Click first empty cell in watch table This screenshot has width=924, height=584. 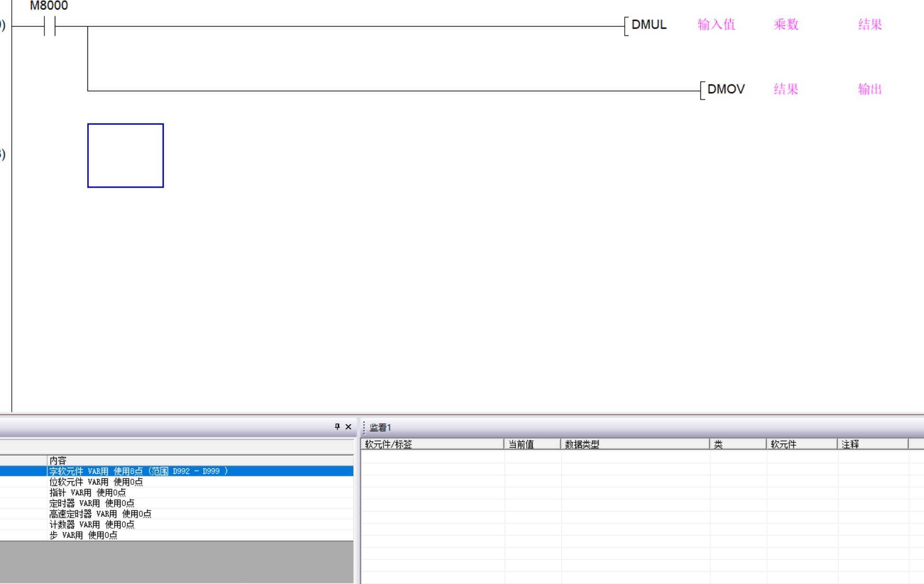tap(432, 456)
